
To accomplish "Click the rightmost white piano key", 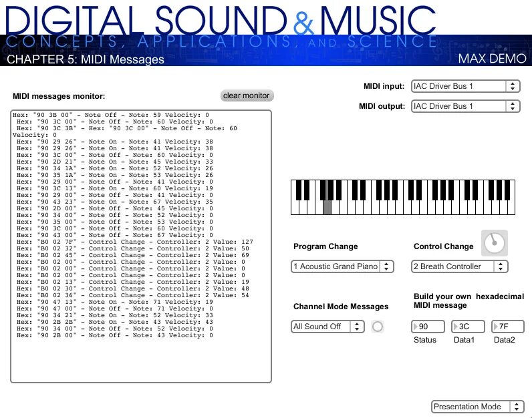I will tap(511, 208).
